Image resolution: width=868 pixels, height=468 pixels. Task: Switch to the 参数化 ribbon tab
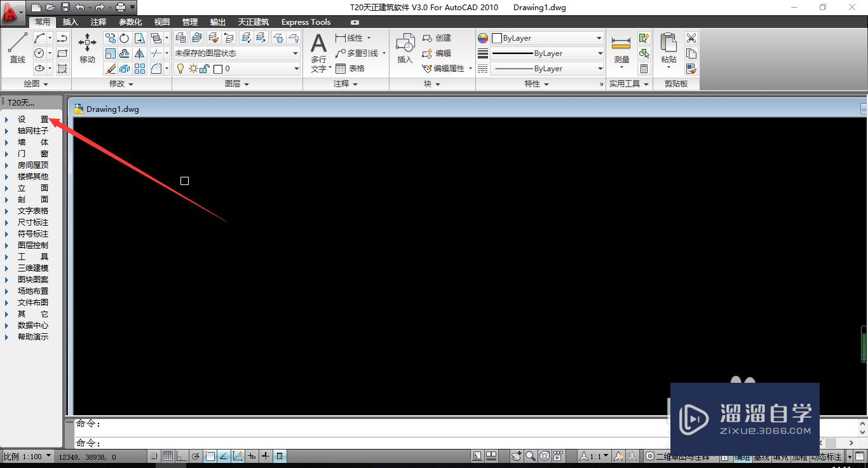pyautogui.click(x=130, y=22)
